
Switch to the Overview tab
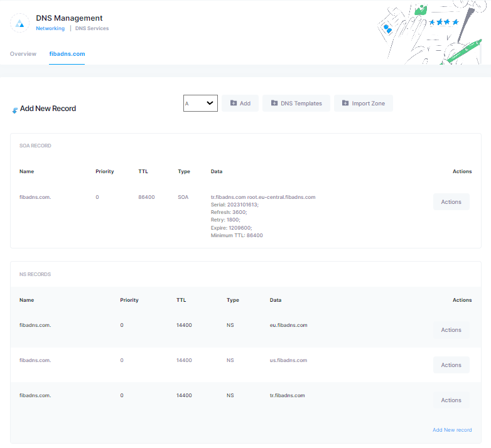point(23,54)
